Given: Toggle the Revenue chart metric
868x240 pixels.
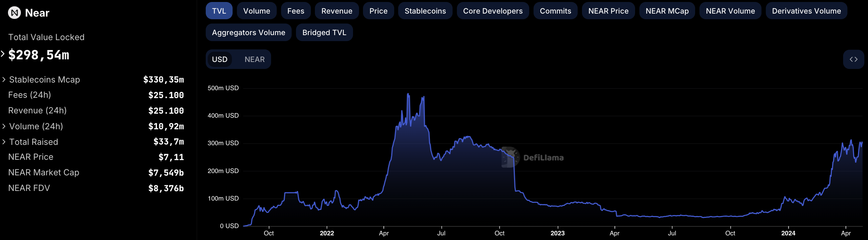Looking at the screenshot, I should click(x=337, y=11).
